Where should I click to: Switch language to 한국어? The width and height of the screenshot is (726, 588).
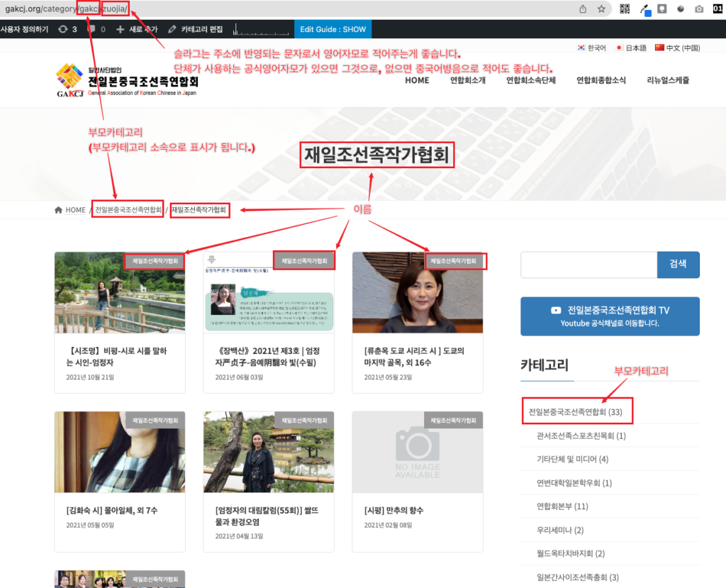click(593, 48)
